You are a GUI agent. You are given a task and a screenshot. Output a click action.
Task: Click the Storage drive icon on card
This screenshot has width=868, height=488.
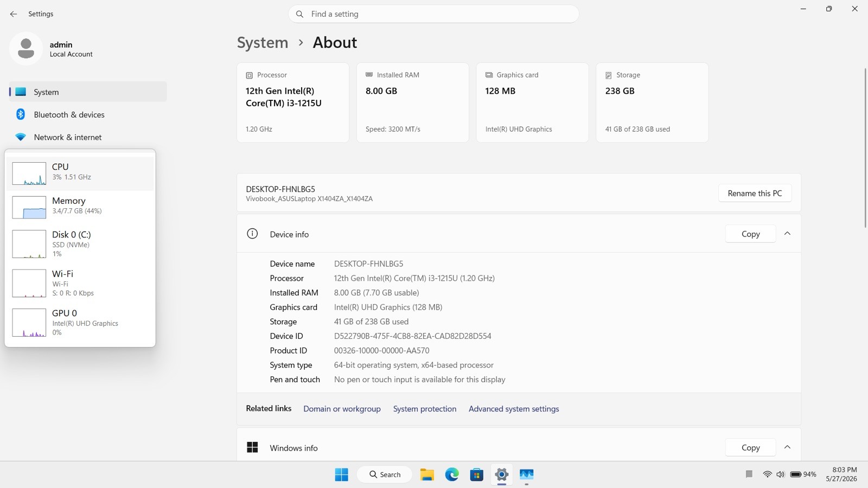[609, 75]
